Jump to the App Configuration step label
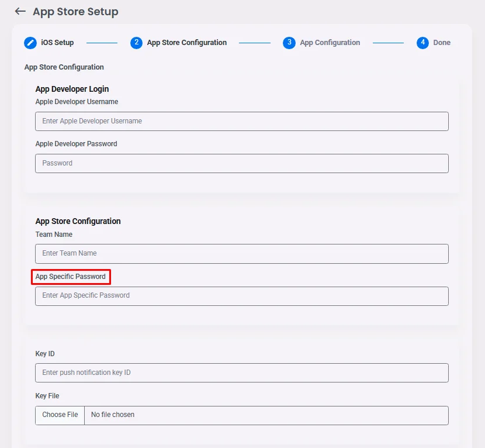 tap(330, 43)
